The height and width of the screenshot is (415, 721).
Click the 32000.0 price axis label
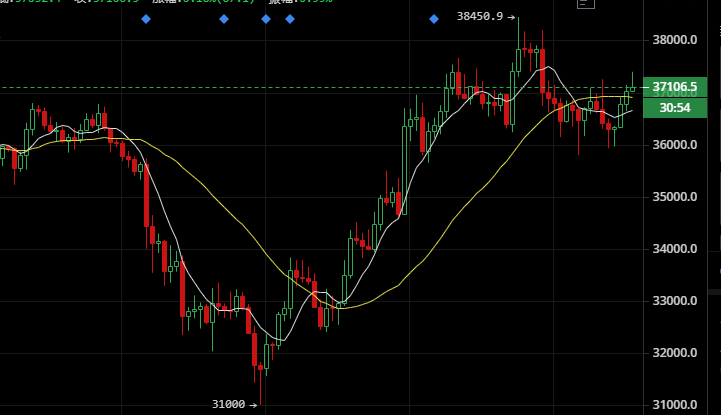click(x=675, y=353)
